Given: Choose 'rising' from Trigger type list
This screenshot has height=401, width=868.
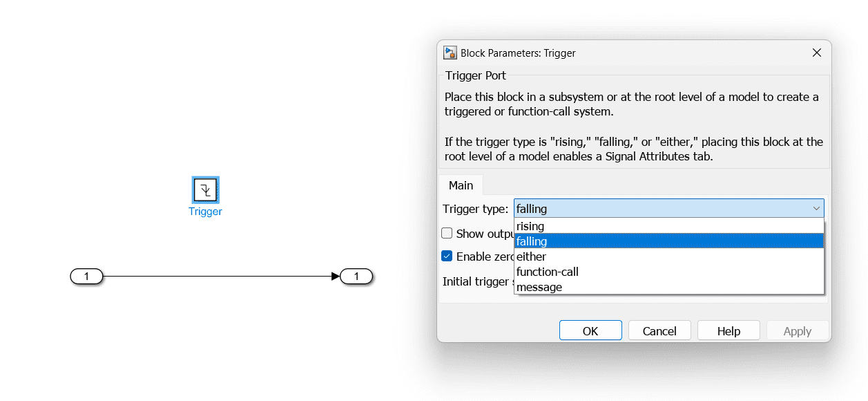Looking at the screenshot, I should 530,226.
